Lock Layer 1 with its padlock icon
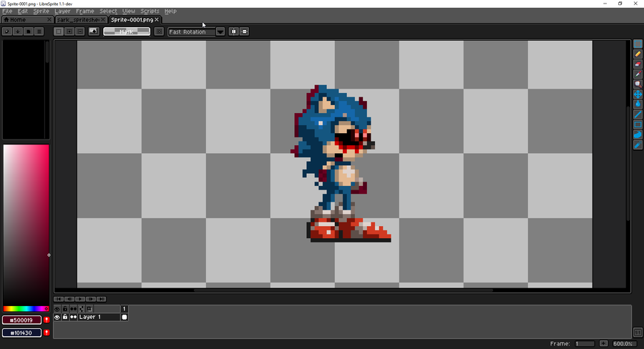This screenshot has height=349, width=644. click(65, 317)
